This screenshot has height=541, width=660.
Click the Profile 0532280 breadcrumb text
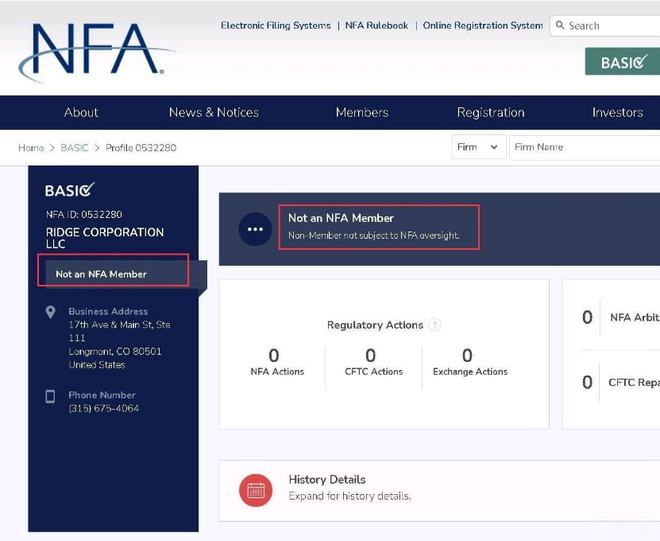coord(141,148)
